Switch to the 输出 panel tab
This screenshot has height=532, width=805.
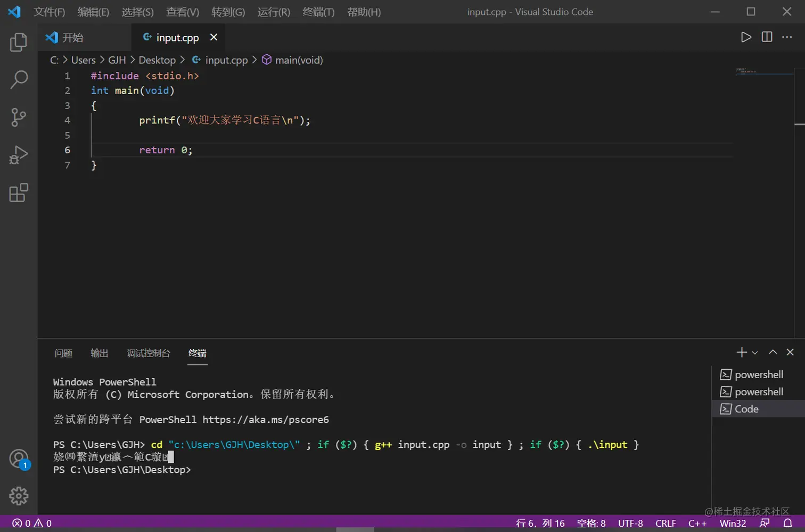[x=100, y=353]
